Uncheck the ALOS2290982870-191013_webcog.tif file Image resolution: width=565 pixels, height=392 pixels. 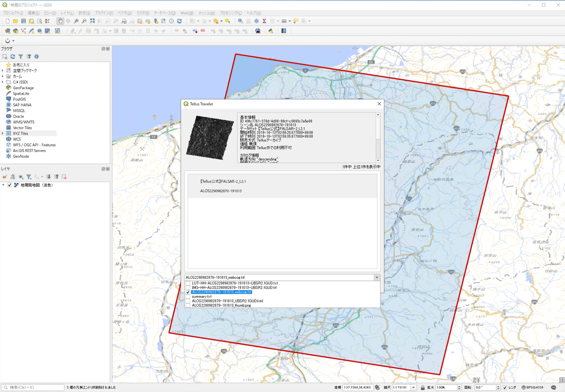pyautogui.click(x=188, y=292)
